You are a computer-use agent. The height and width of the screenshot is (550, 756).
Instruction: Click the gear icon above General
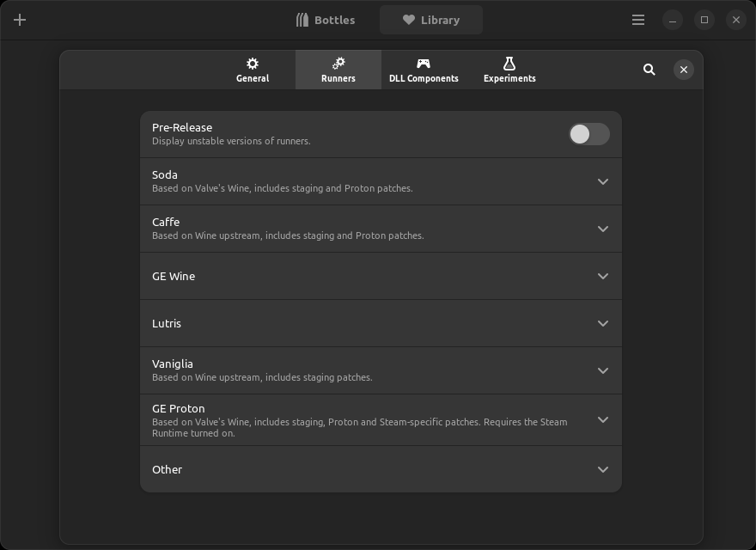tap(253, 63)
